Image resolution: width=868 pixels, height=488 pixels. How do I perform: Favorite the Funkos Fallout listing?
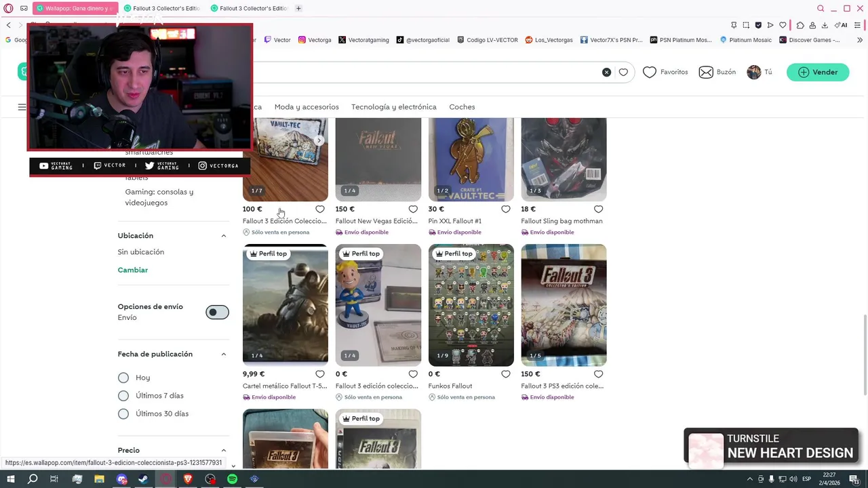[506, 374]
